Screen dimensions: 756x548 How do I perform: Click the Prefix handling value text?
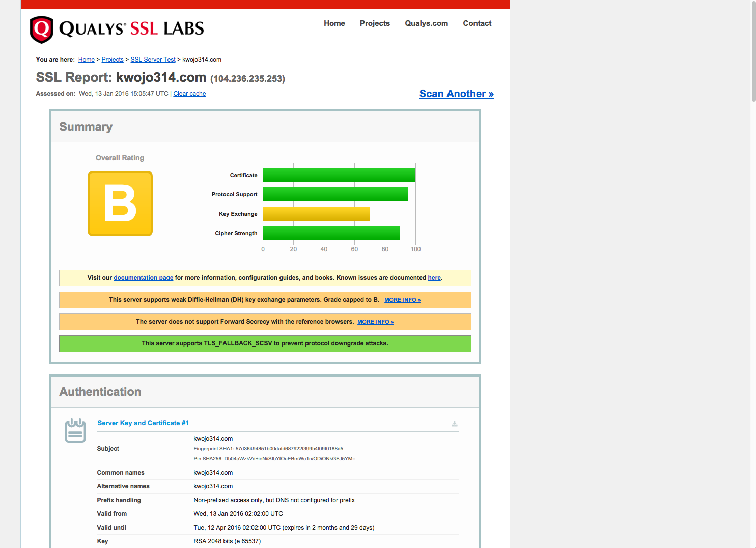[x=274, y=500]
